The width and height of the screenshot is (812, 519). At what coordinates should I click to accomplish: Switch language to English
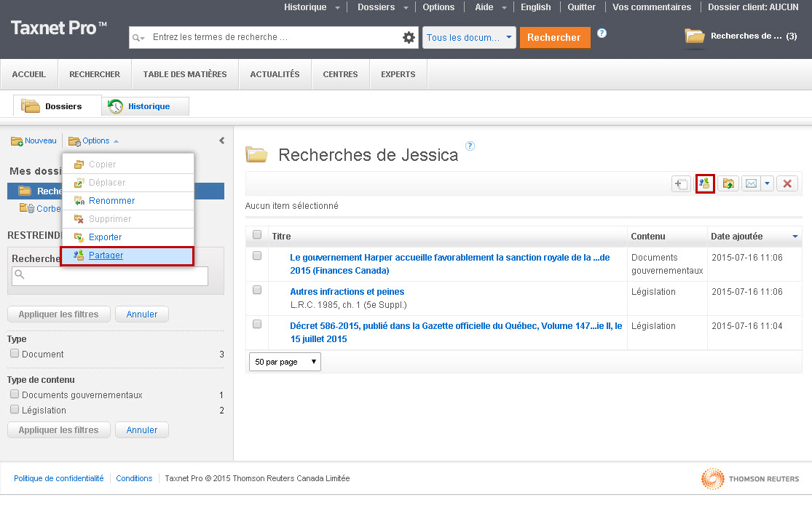pyautogui.click(x=535, y=7)
